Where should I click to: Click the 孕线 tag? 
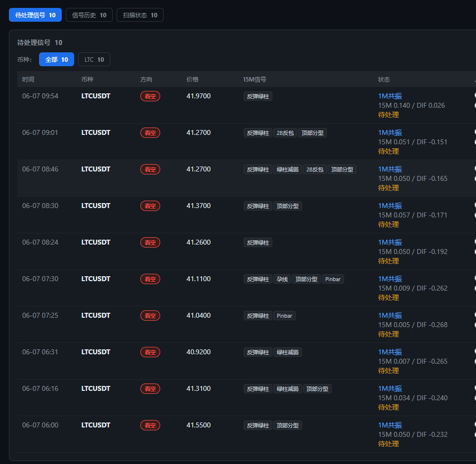pos(282,279)
